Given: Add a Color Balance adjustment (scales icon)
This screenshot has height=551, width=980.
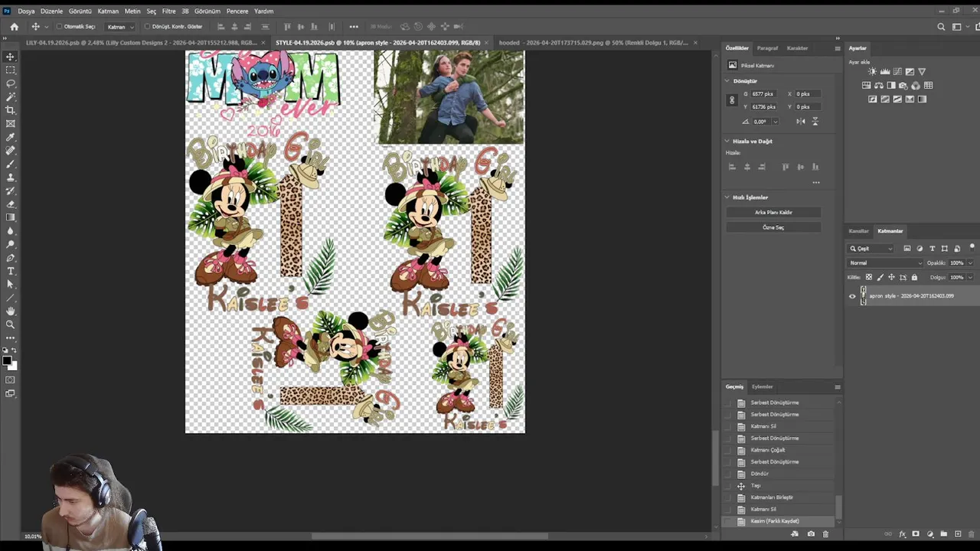Looking at the screenshot, I should [879, 86].
